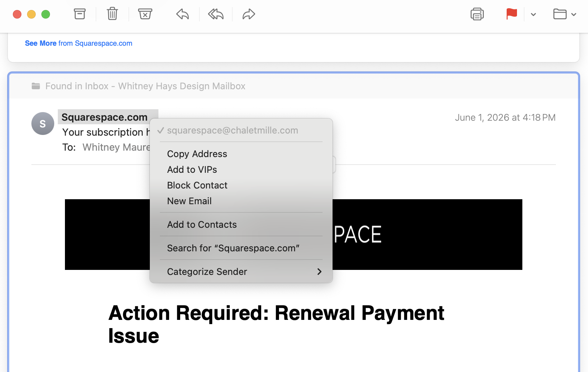Click the 'Your subscription' subject line

(x=106, y=132)
